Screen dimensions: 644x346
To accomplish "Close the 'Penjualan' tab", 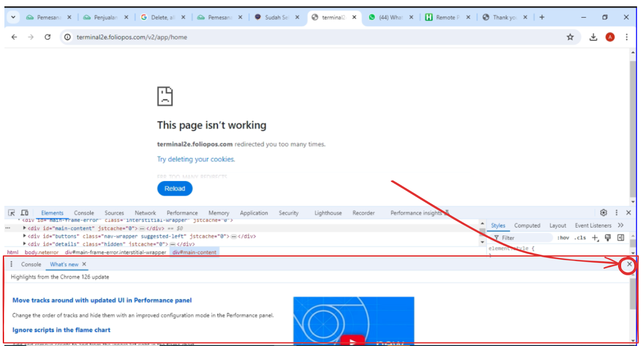I will click(126, 17).
